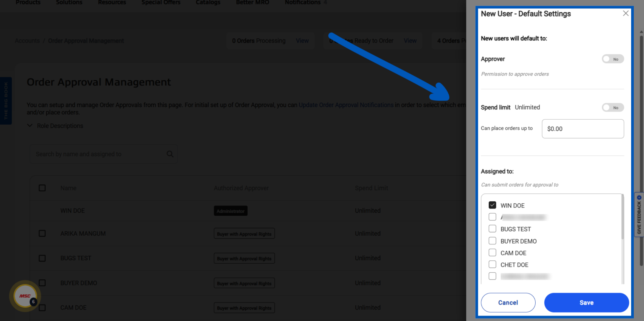Select BUYER DEMO row checkbox in table

tap(42, 283)
